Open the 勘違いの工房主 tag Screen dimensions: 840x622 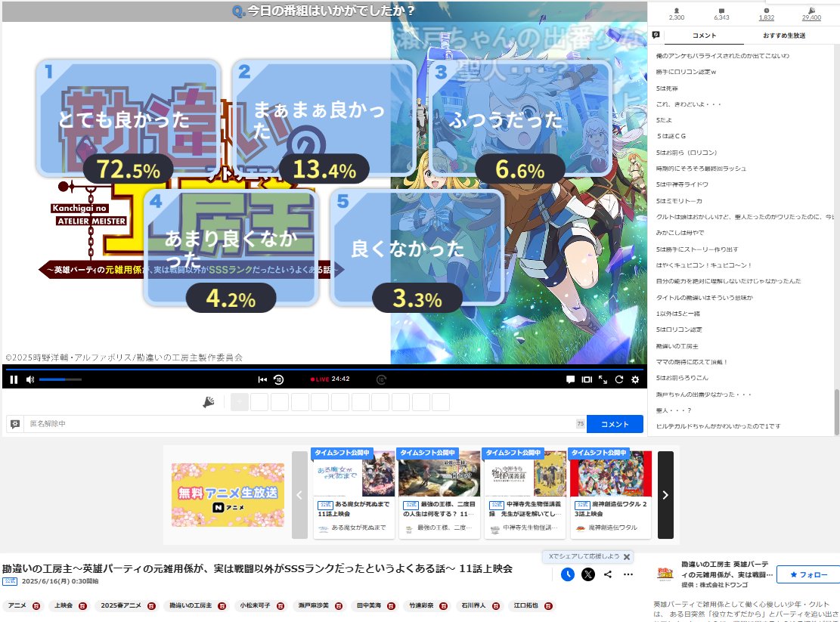[191, 605]
